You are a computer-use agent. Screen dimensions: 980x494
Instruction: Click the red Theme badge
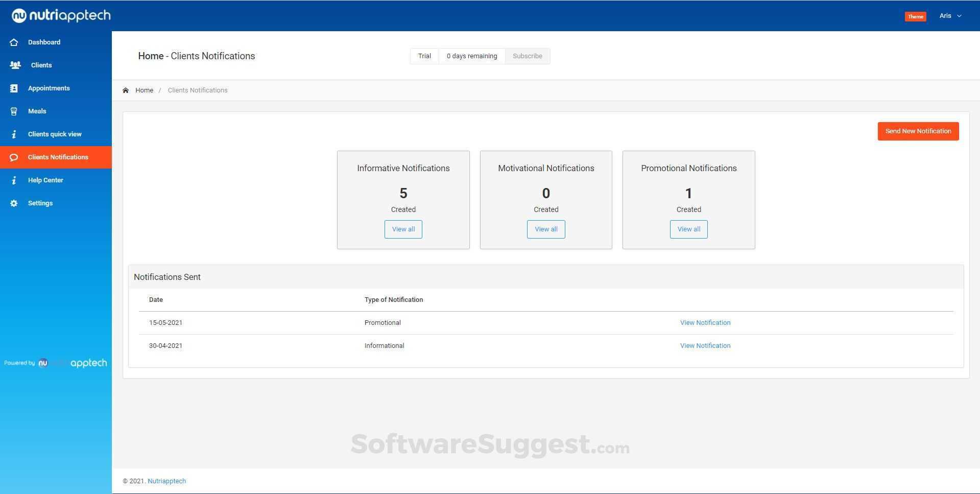point(915,16)
